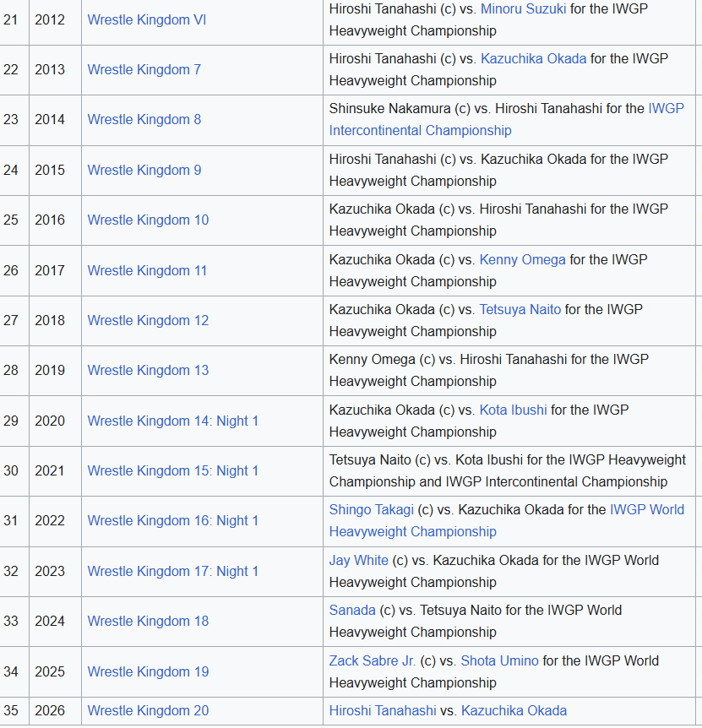
Task: Click the row number 33 cell
Action: [14, 622]
